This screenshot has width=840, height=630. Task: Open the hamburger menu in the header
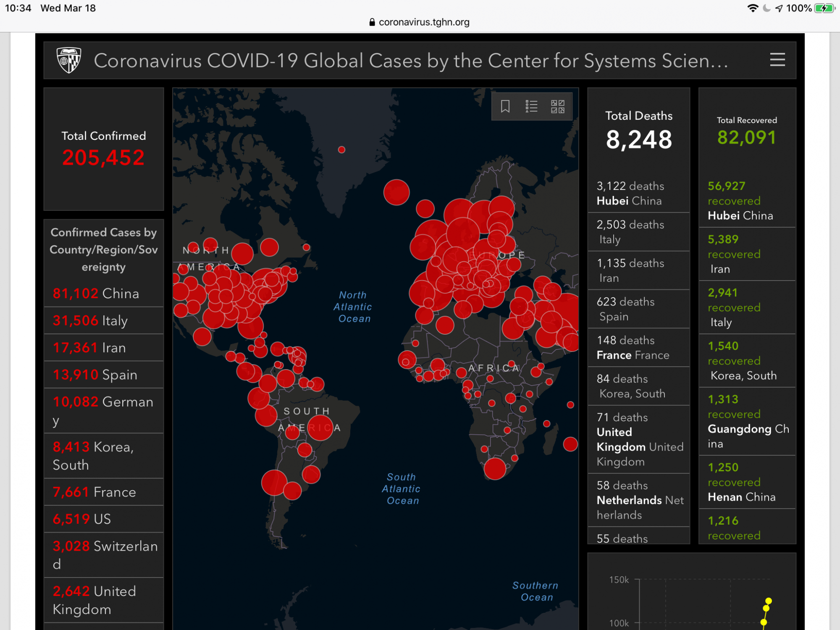[777, 60]
